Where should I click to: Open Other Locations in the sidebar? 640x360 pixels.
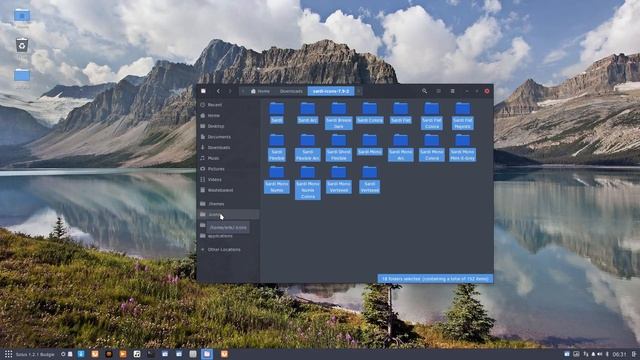click(228, 249)
